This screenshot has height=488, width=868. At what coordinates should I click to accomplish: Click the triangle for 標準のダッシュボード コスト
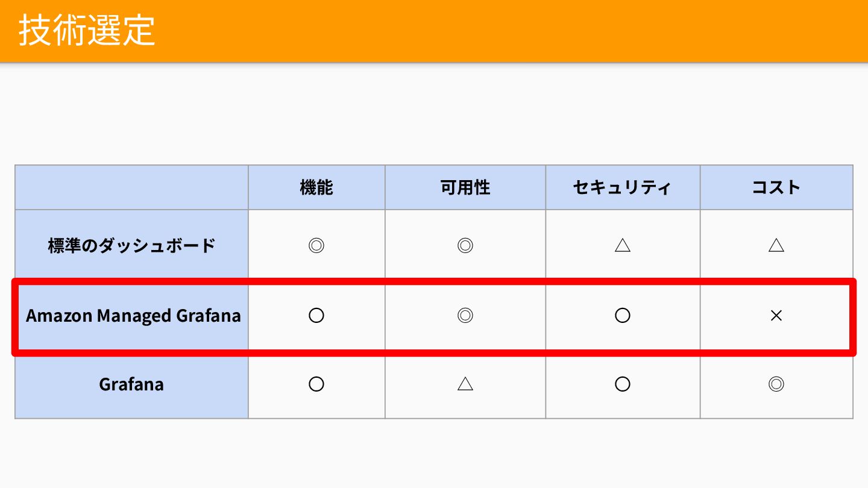(x=776, y=245)
